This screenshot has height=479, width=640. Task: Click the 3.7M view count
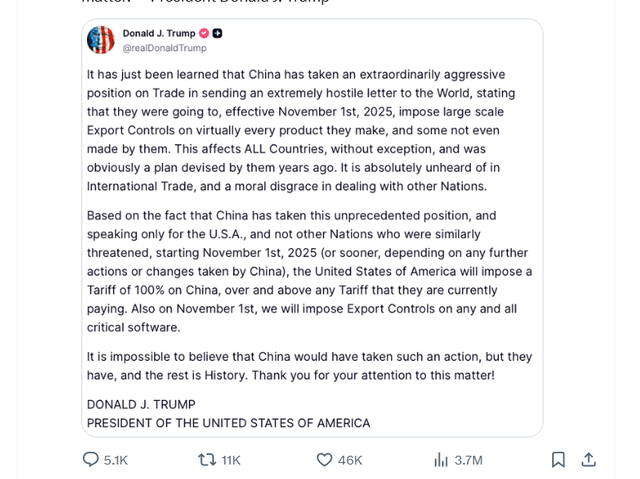tap(468, 460)
